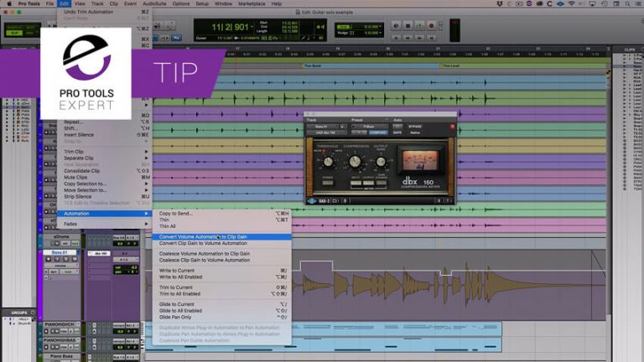Screen dimensions: 644x362
Task: Click the Wi-Fi icon in menu bar
Action: (571, 3)
